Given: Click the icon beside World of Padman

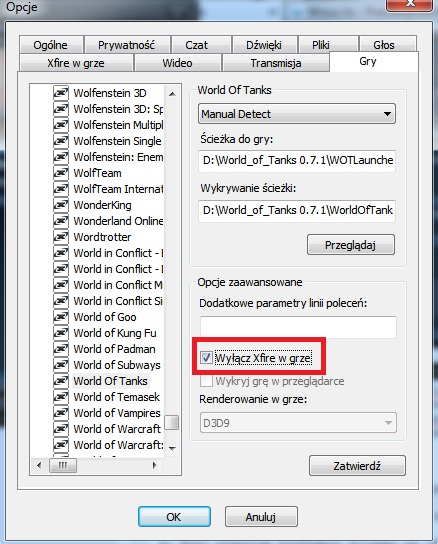Looking at the screenshot, I should click(x=61, y=349).
